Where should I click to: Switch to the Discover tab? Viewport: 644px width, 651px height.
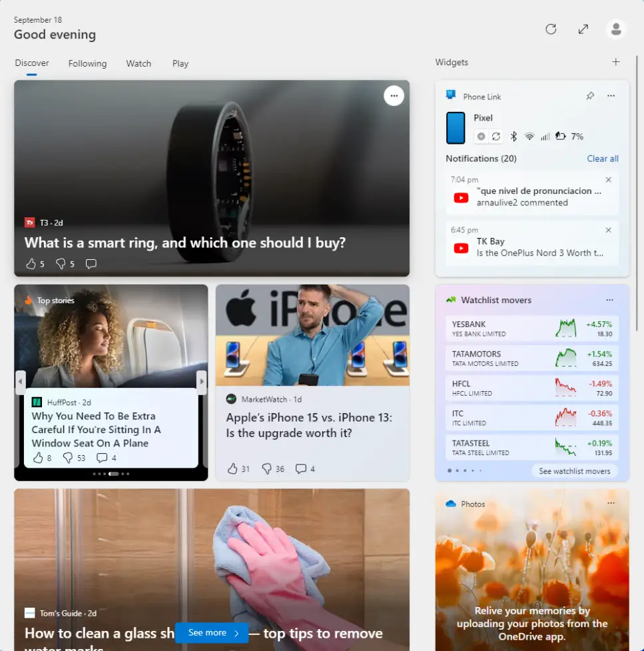(x=31, y=63)
